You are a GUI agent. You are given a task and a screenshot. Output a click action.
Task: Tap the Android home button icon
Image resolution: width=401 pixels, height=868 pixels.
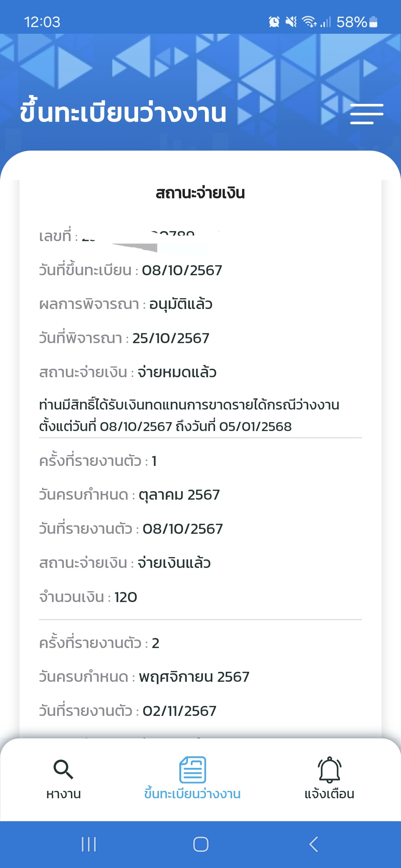click(x=200, y=844)
